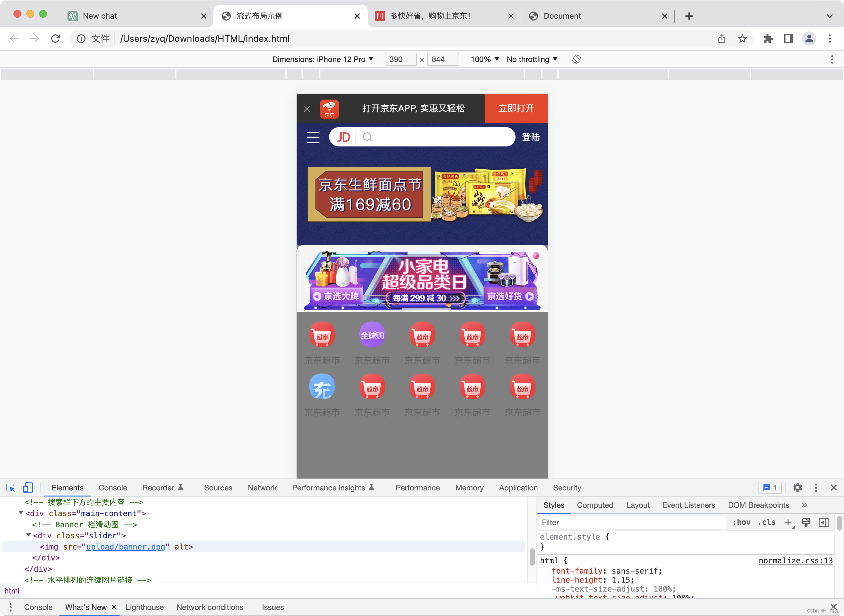This screenshot has width=844, height=616.
Task: Click the Elements panel vertical scrollbar
Action: [x=532, y=557]
